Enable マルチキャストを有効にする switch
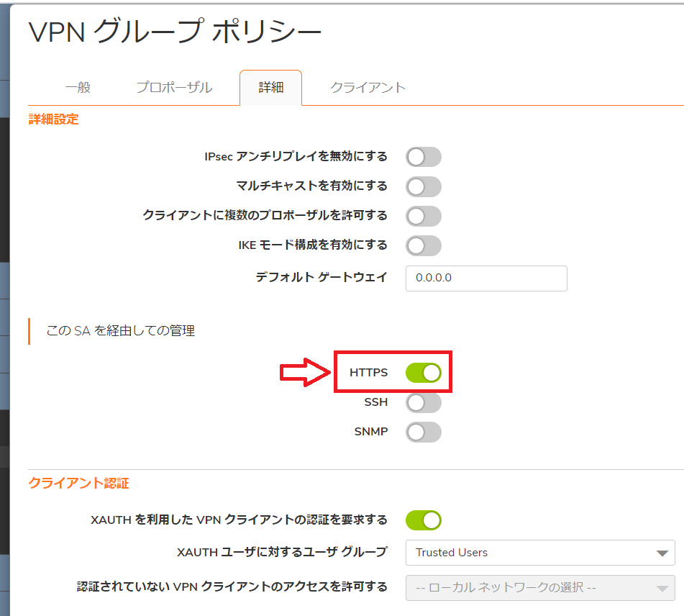This screenshot has height=616, width=684. [x=424, y=187]
